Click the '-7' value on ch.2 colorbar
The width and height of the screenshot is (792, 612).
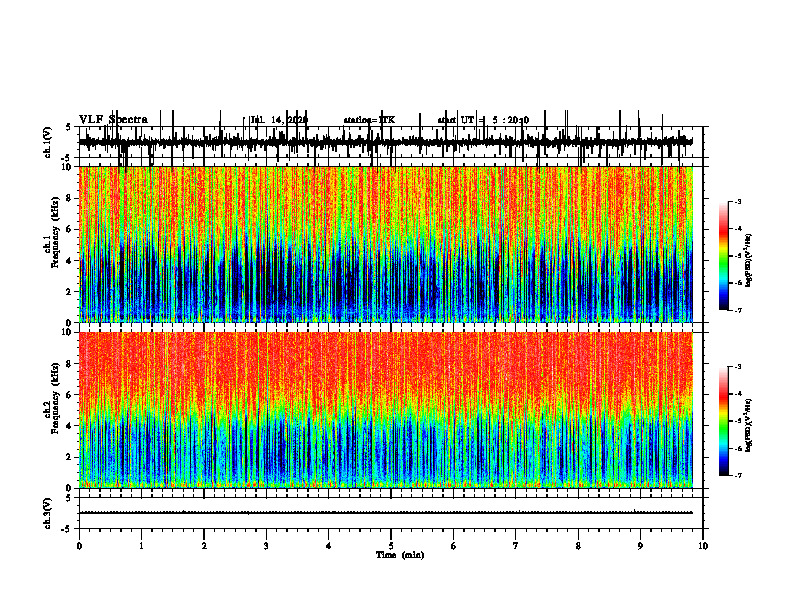(738, 475)
